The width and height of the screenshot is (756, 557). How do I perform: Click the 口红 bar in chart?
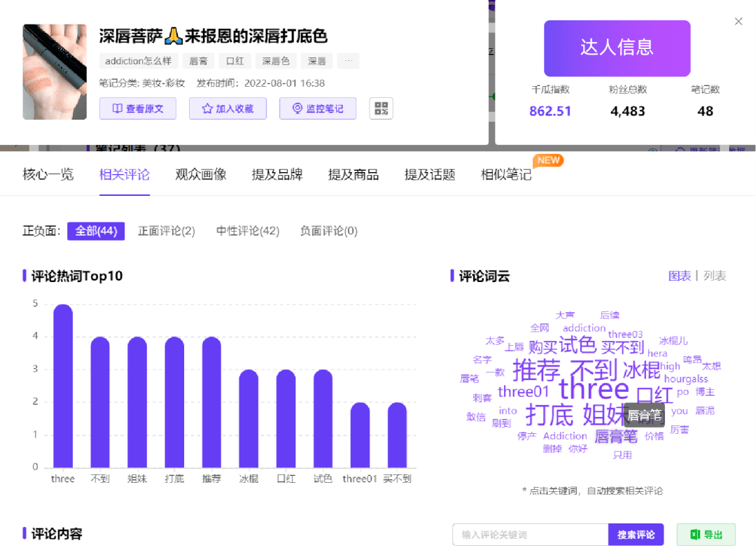pyautogui.click(x=286, y=418)
